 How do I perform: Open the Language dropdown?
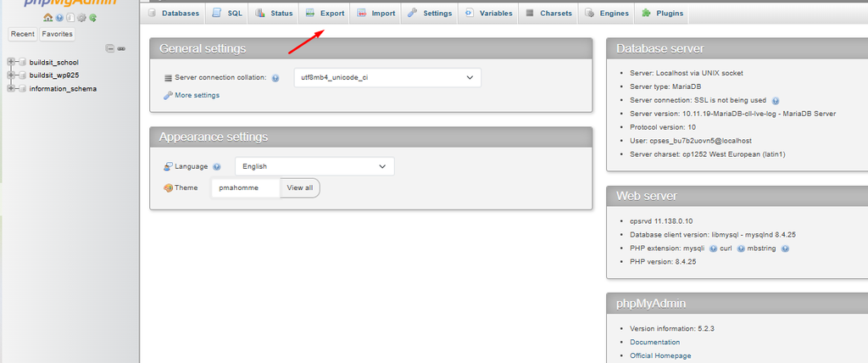pos(314,166)
